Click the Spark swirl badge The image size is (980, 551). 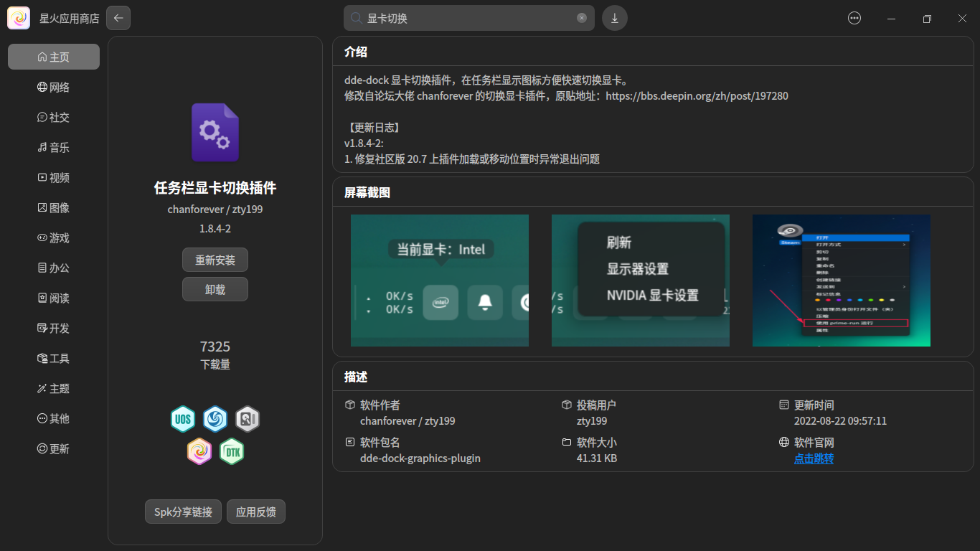tap(199, 451)
